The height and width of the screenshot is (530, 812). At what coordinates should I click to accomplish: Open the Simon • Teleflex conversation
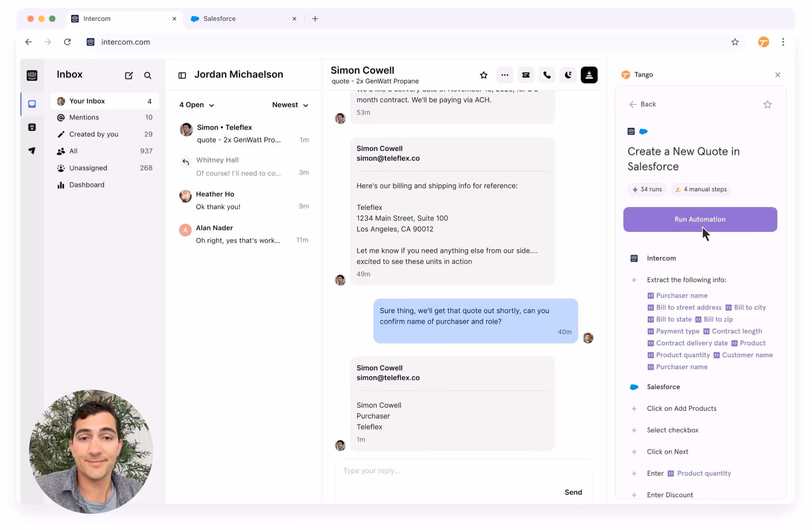tap(245, 134)
